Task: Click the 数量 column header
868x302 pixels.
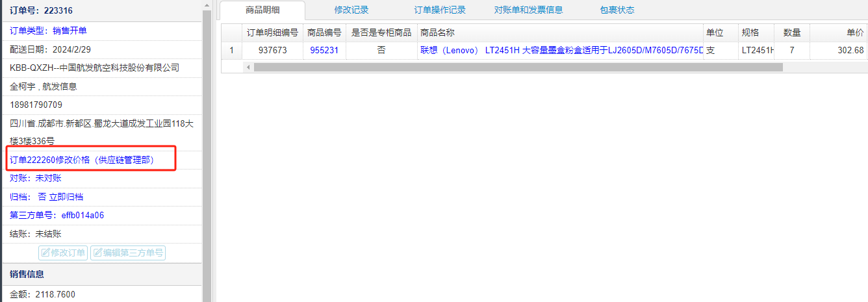Action: pyautogui.click(x=792, y=32)
